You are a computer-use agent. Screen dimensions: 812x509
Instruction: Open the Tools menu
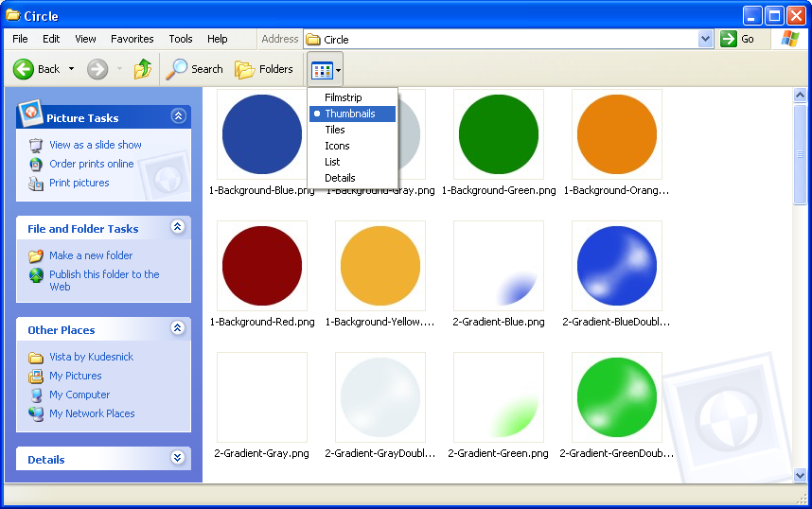pos(180,39)
